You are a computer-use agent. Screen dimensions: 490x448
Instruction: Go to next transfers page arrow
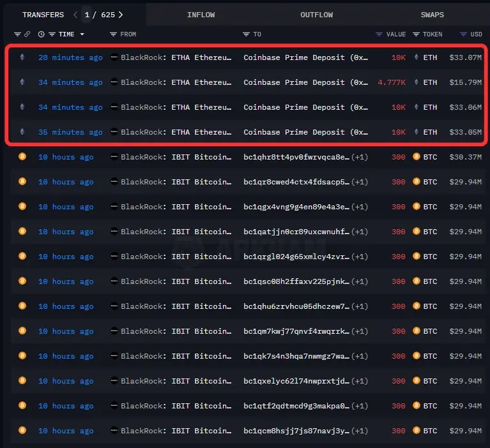(x=121, y=15)
